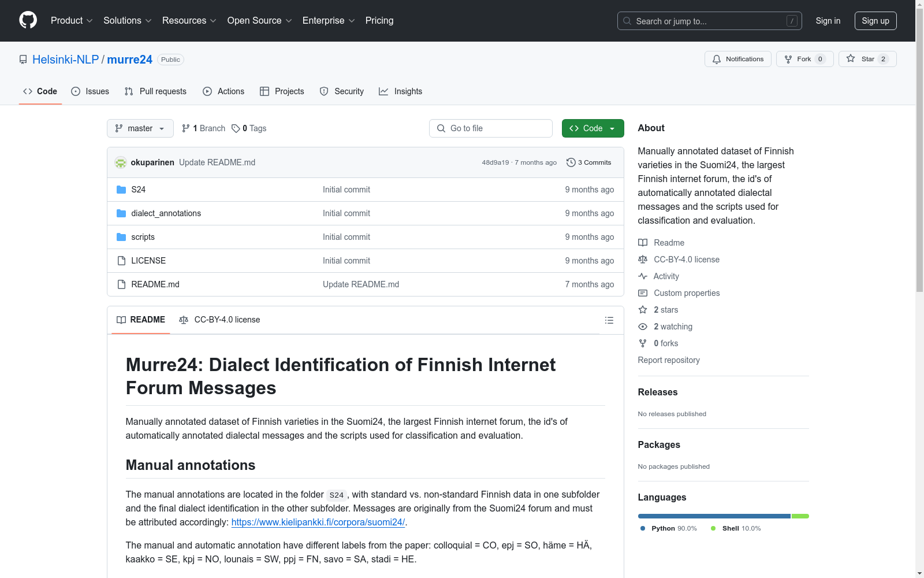Click the commits history clock icon

[571, 162]
